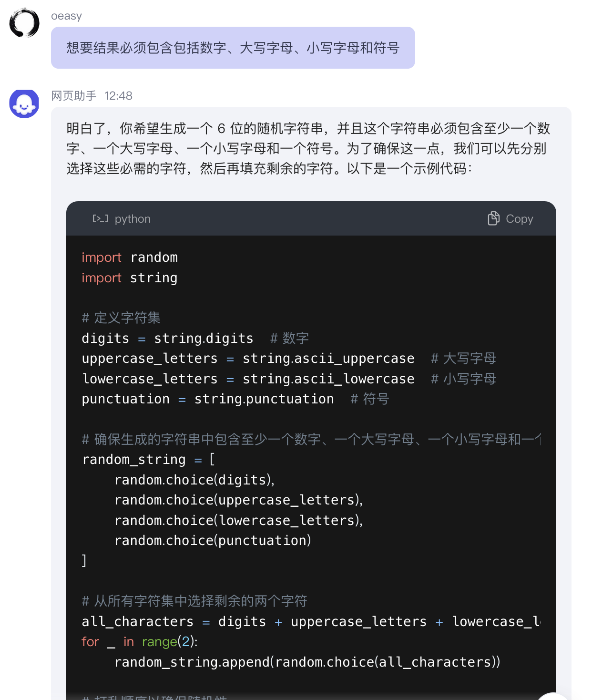Click the 网页助手 assistant avatar icon

coord(24,103)
